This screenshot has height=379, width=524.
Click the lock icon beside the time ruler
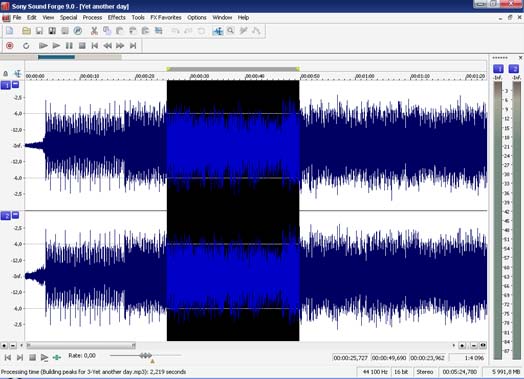6,74
